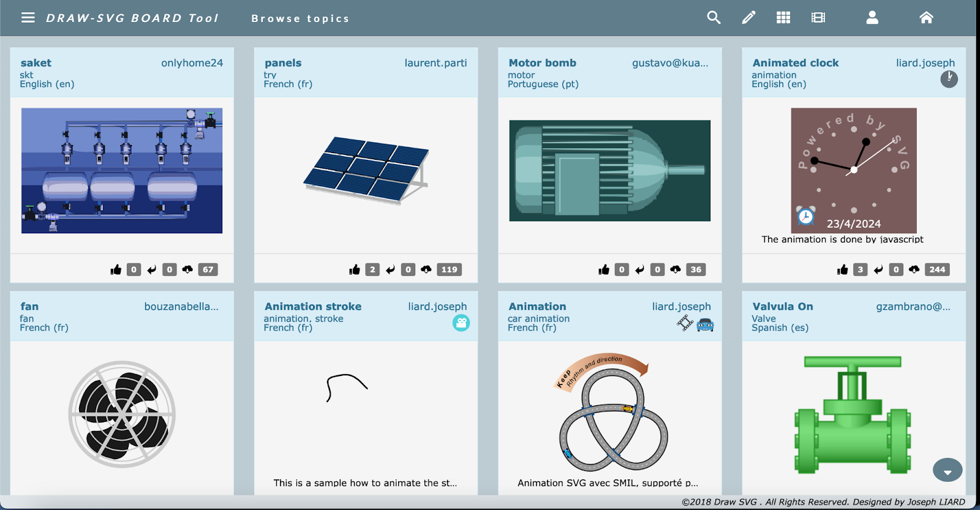Go to the home icon

(x=926, y=18)
